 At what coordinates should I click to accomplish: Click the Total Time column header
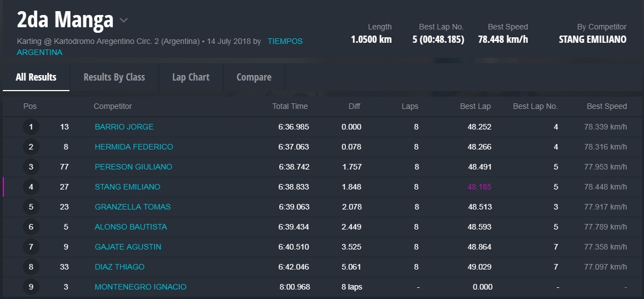tap(290, 106)
